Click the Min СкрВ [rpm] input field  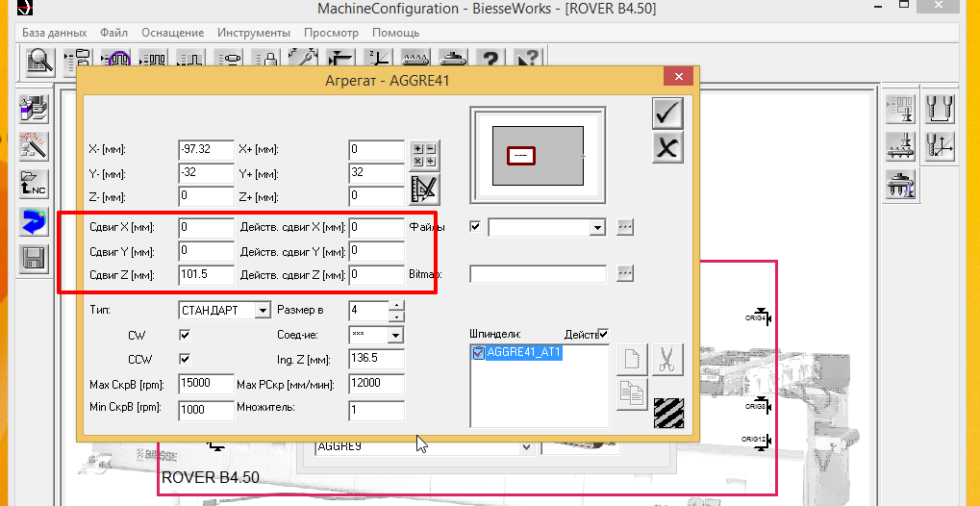tap(206, 409)
